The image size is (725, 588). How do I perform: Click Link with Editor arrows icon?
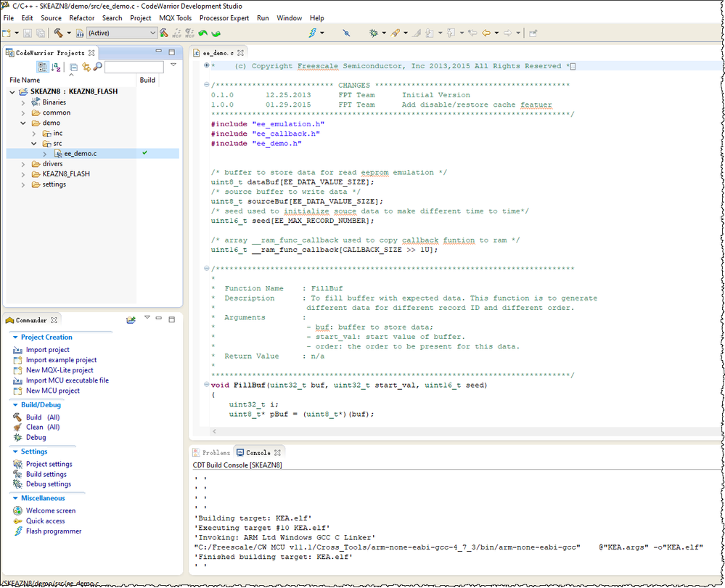click(86, 68)
